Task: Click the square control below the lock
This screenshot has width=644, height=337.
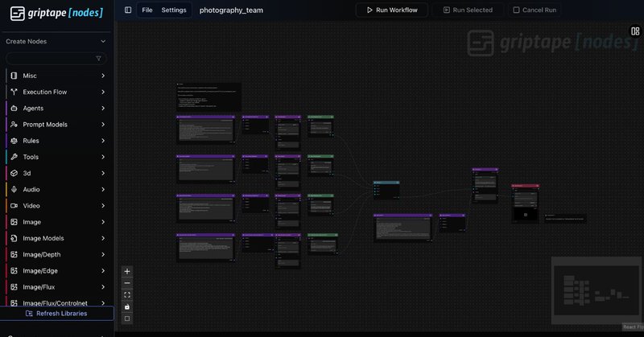Action: click(x=127, y=319)
